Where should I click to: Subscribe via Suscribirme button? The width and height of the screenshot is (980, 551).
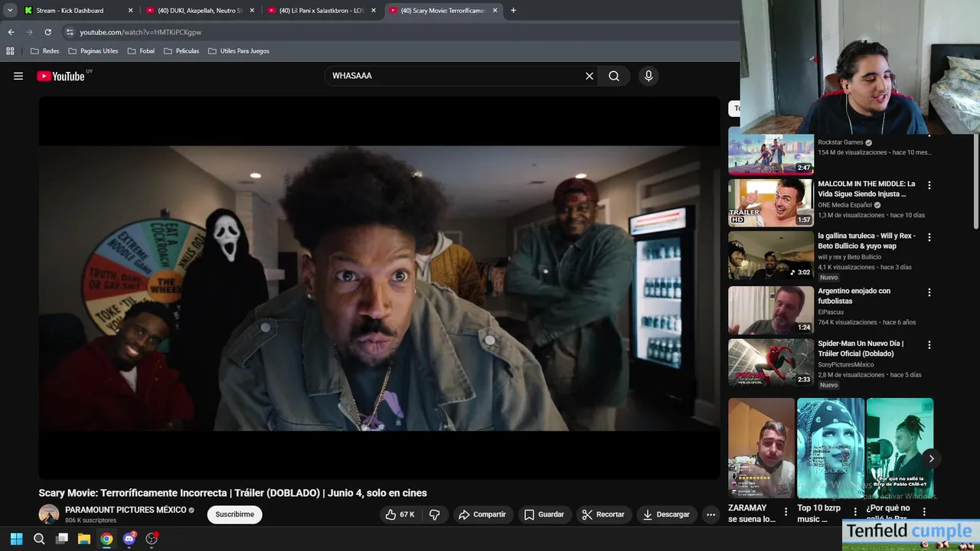(234, 514)
